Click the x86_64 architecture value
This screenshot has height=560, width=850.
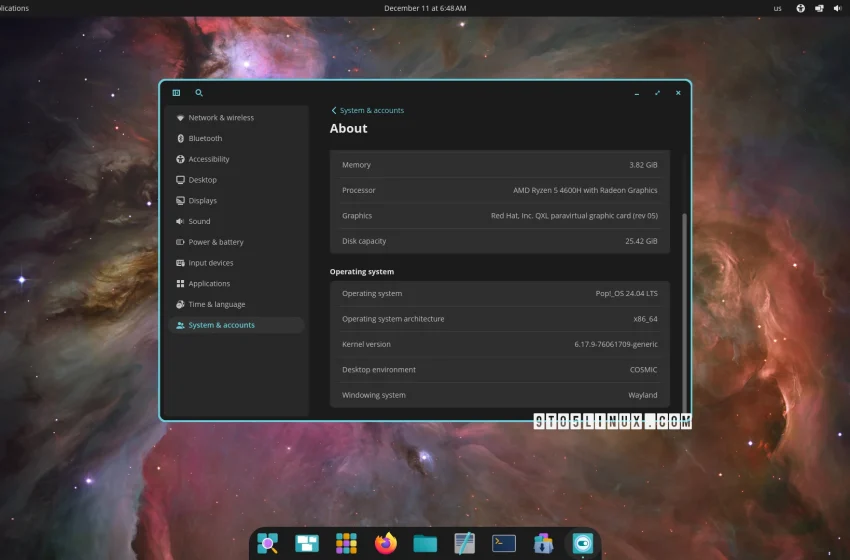pyautogui.click(x=645, y=319)
